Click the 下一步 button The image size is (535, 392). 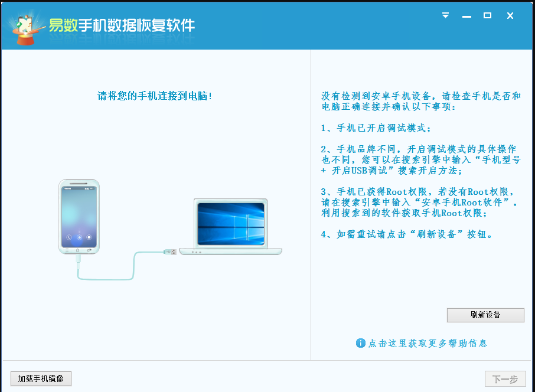pyautogui.click(x=505, y=378)
